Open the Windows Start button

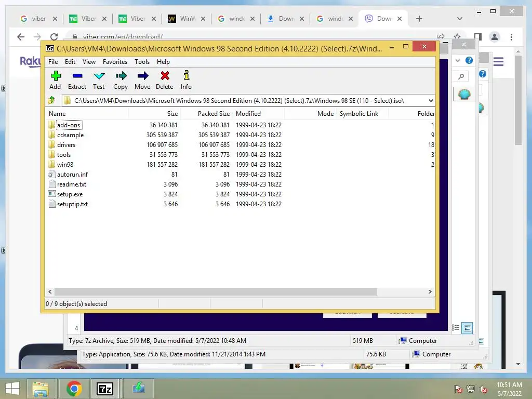[12, 389]
